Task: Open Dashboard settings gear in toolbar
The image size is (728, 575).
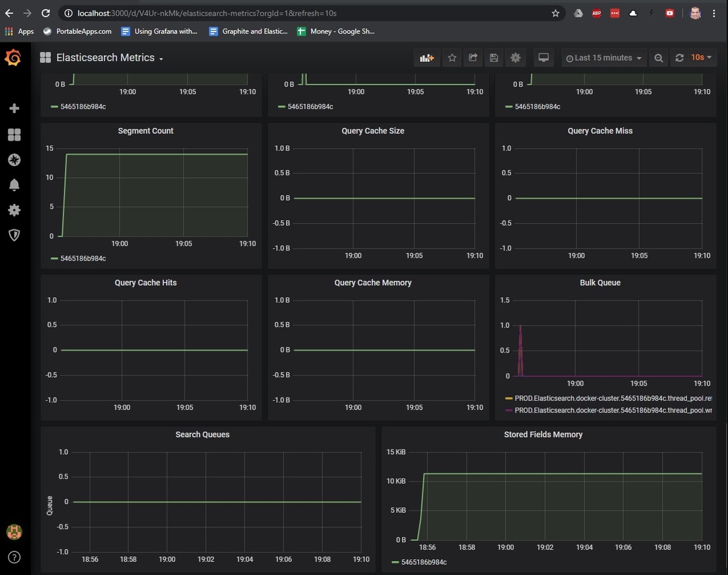Action: (515, 58)
